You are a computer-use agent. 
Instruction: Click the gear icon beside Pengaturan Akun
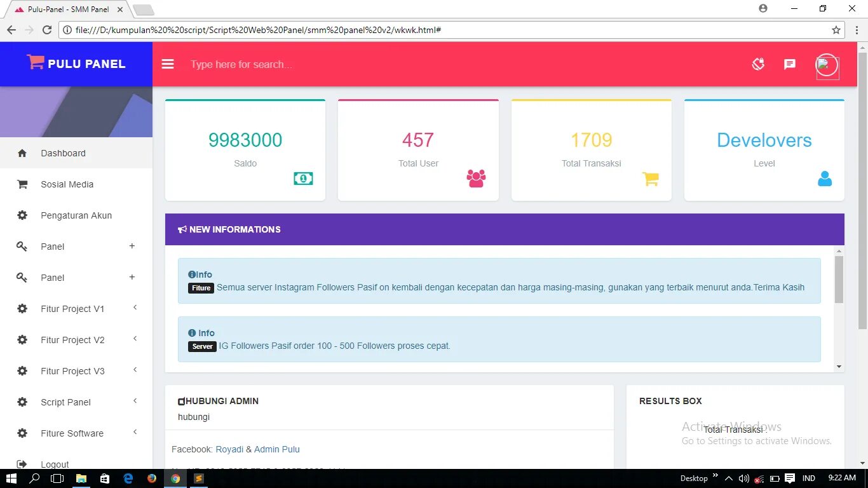click(x=22, y=215)
